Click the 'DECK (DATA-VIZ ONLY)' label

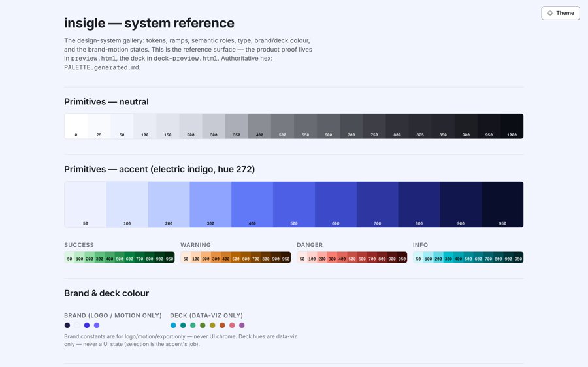(x=206, y=315)
